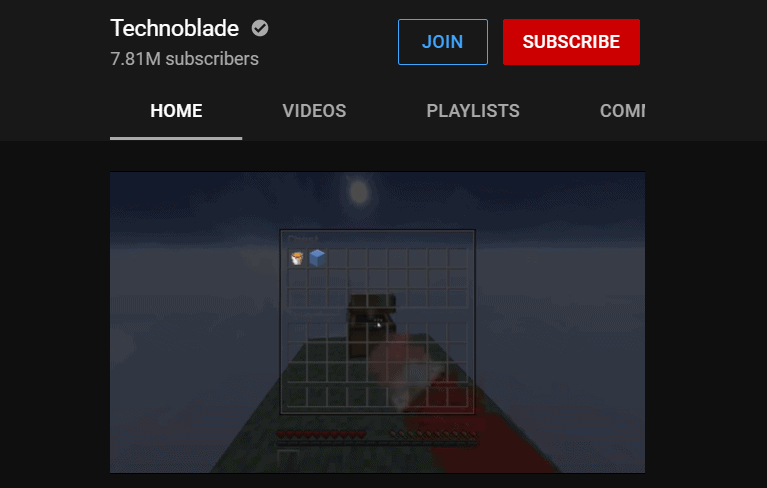Click the red hearts health bar
Viewport: 767px width, 488px height.
321,434
